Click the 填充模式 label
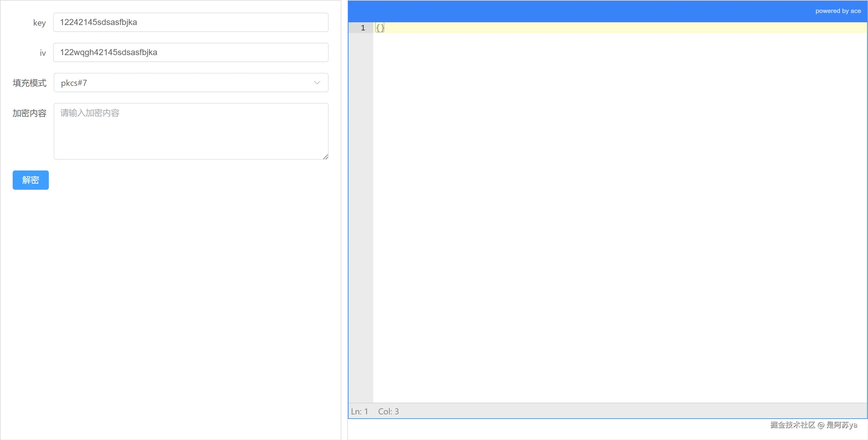The width and height of the screenshot is (868, 440). [29, 83]
